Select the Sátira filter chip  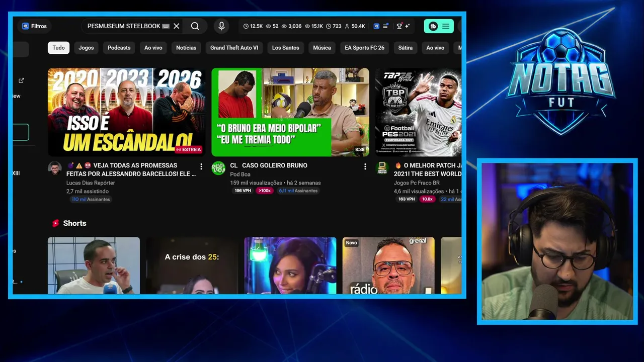[406, 48]
